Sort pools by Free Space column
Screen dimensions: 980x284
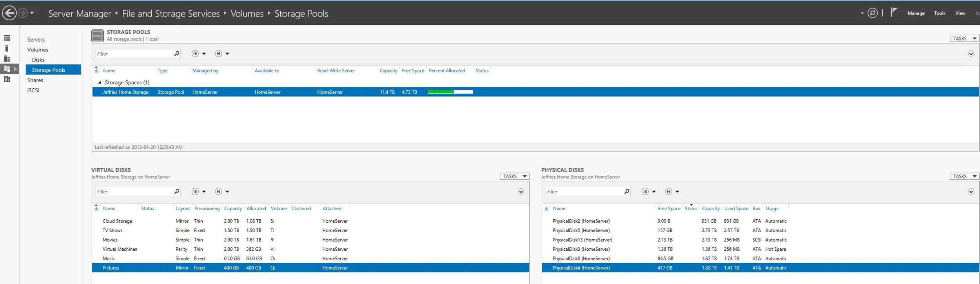point(413,71)
